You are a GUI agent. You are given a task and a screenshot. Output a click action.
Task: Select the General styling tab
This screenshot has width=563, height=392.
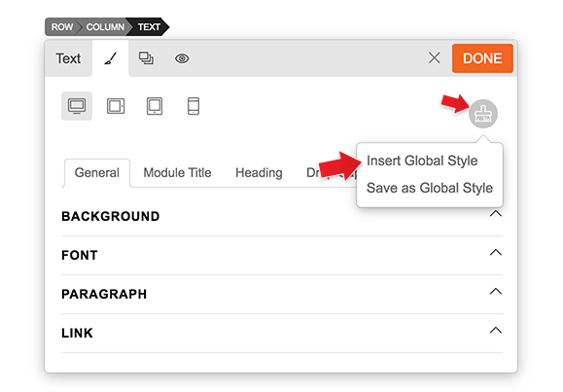(97, 173)
